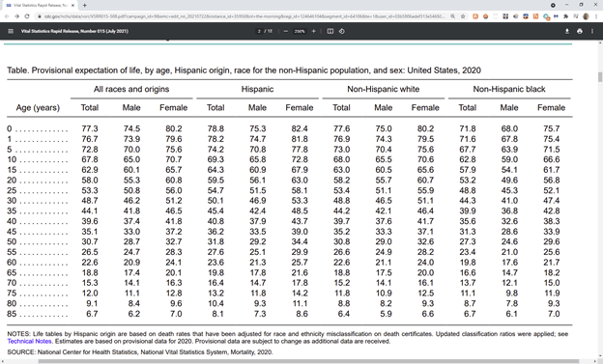
Task: Click value 82.4 in age 0 row
Action: coord(300,128)
